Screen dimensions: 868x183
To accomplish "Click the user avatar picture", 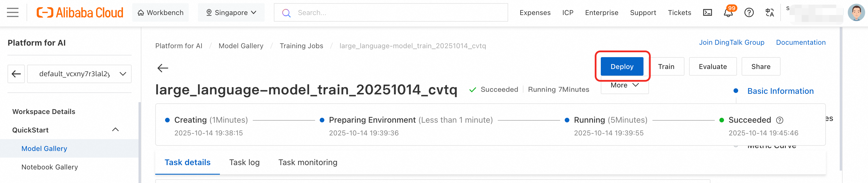I will [x=856, y=13].
